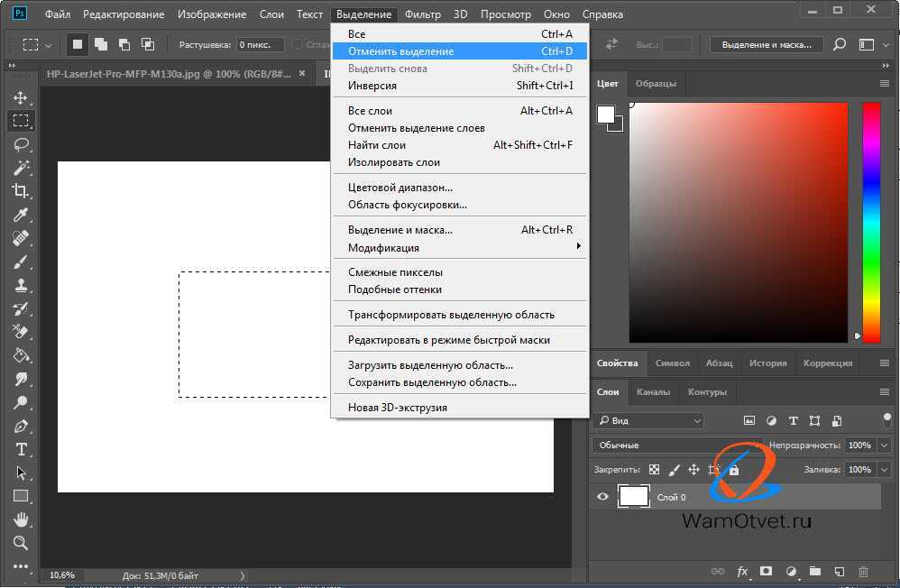Select the Paint Bucket tool
The height and width of the screenshot is (588, 900).
21,355
